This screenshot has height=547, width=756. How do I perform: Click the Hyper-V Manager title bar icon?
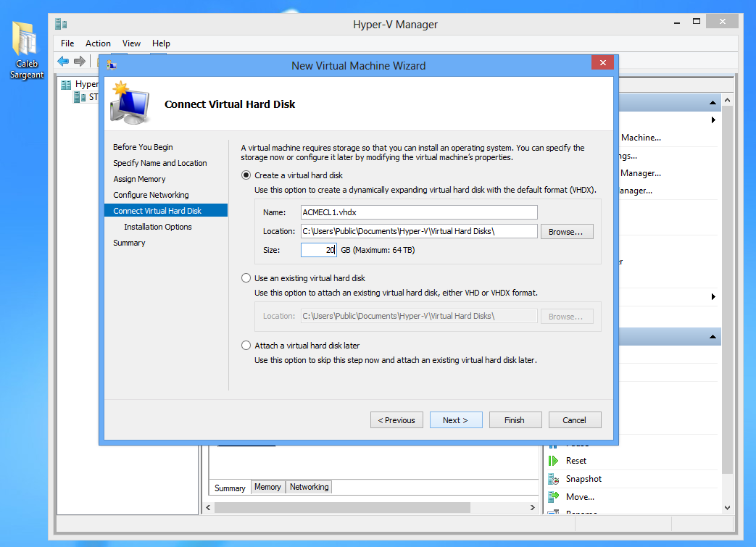61,24
